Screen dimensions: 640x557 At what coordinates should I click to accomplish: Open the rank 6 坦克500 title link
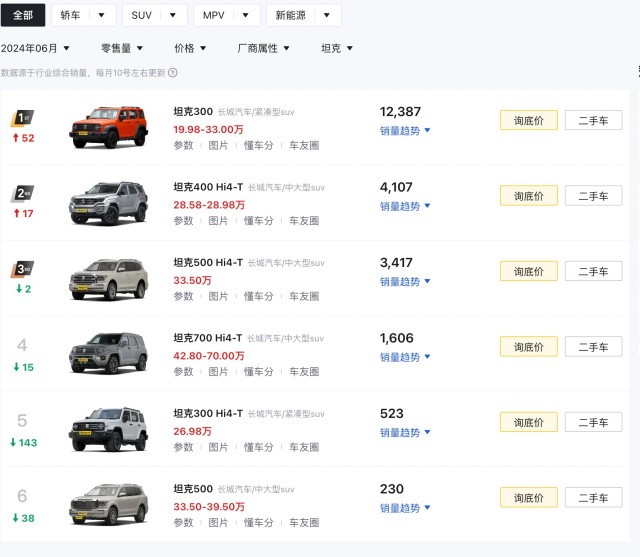click(x=193, y=489)
